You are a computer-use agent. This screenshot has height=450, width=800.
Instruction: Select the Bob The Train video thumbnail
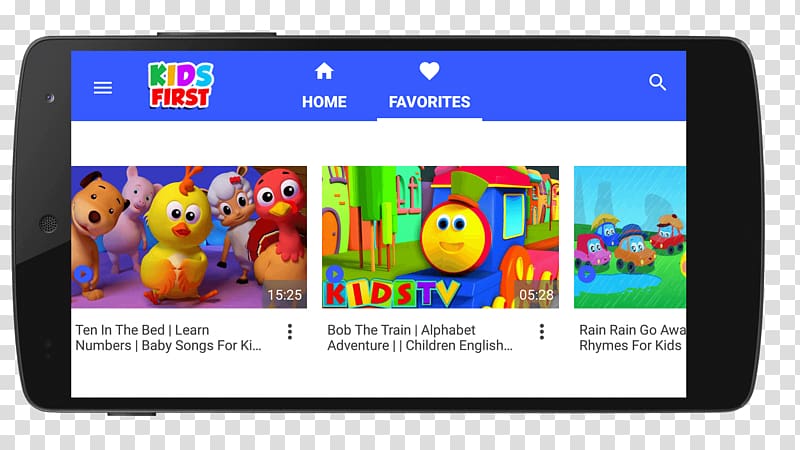tap(440, 237)
